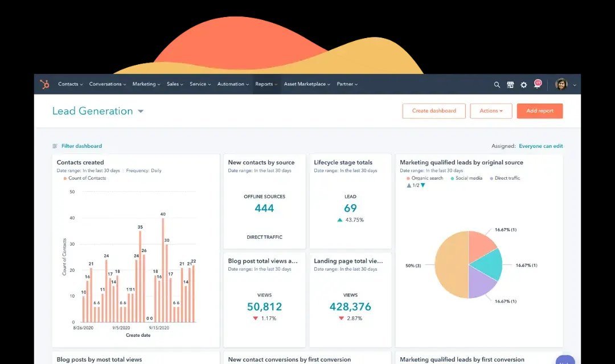Click the filter lines icon
This screenshot has width=615, height=364.
click(x=55, y=146)
